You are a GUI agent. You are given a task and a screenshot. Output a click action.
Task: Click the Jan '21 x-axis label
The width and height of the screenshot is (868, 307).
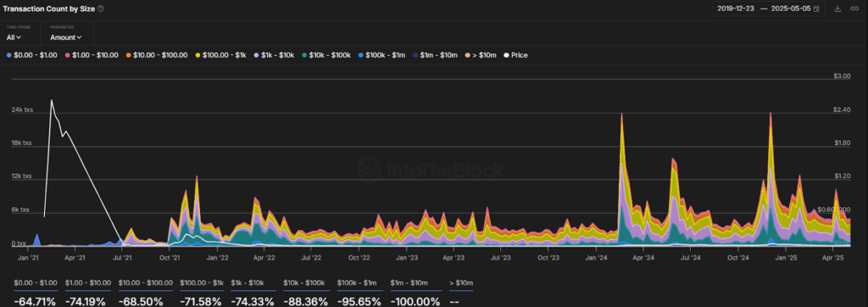pyautogui.click(x=27, y=258)
